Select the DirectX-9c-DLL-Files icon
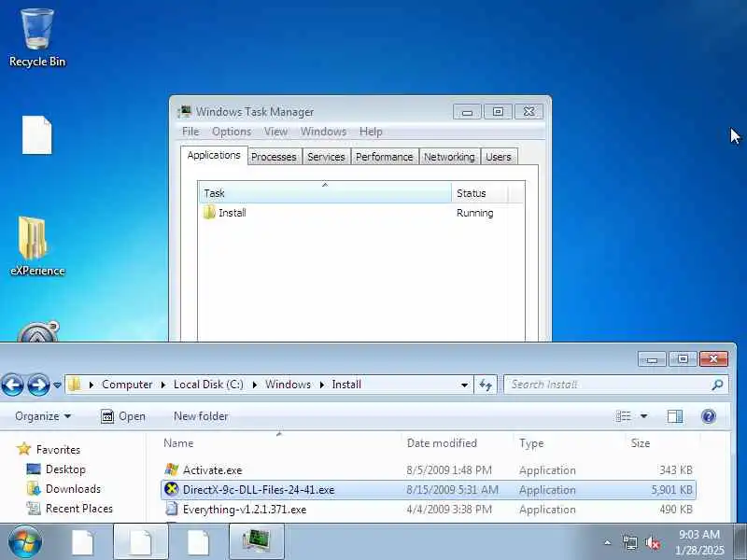747x560 pixels. 172,489
